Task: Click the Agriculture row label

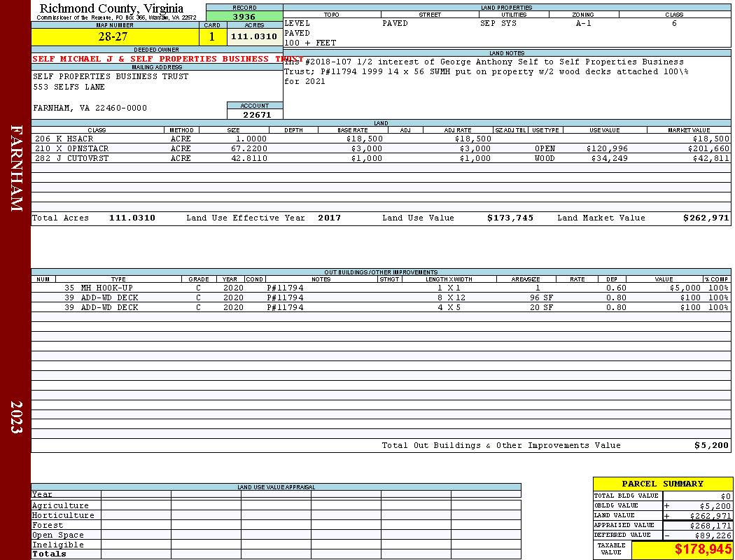Action: point(60,505)
